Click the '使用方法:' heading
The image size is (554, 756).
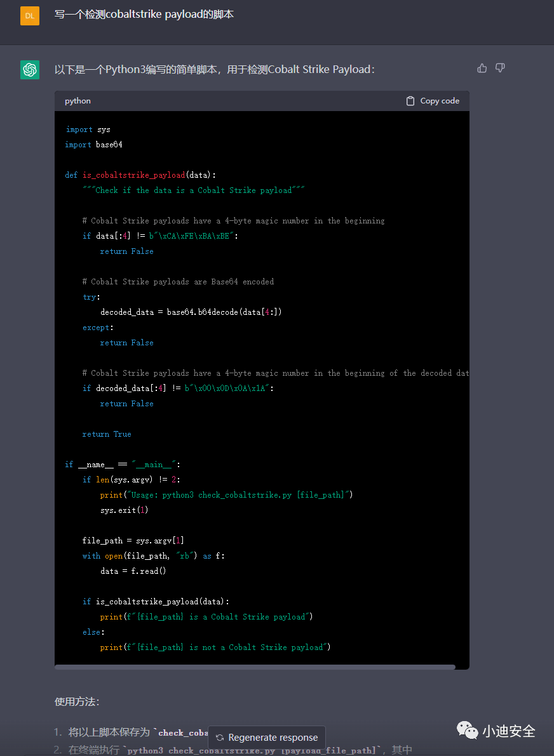[x=78, y=701]
